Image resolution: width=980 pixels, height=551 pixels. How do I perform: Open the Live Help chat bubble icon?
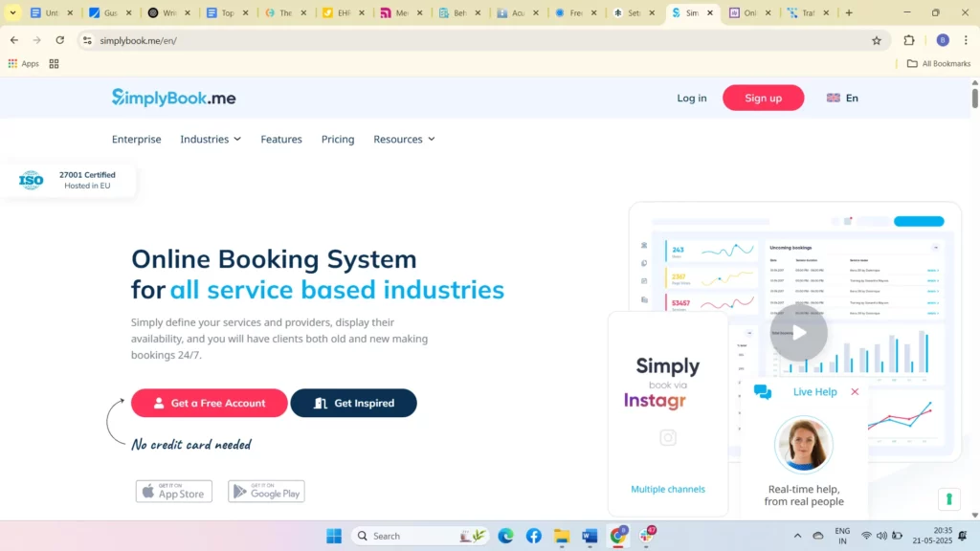point(763,391)
